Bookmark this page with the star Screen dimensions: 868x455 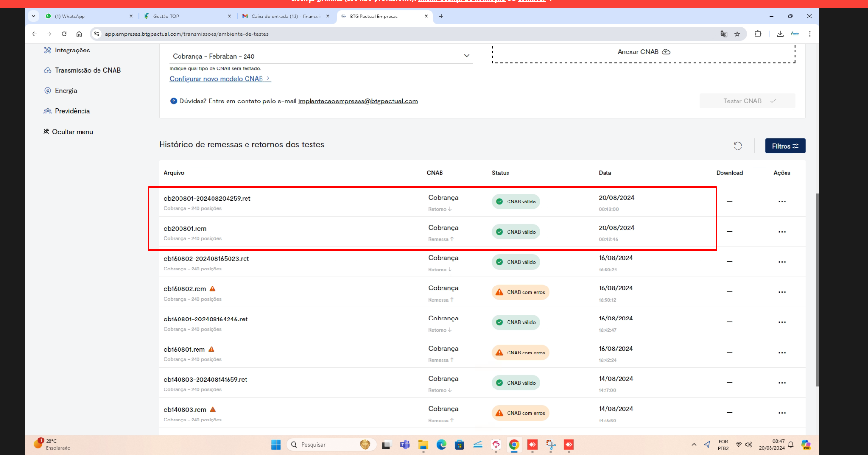click(x=737, y=34)
